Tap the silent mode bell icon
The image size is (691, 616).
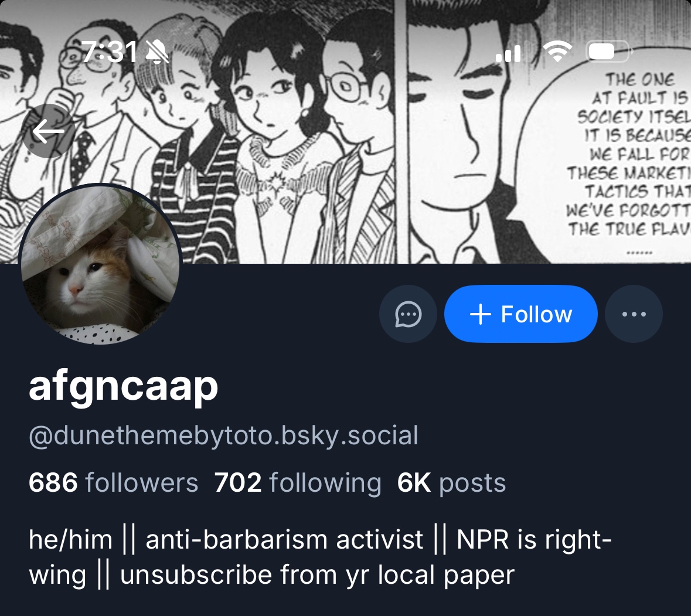(x=157, y=53)
